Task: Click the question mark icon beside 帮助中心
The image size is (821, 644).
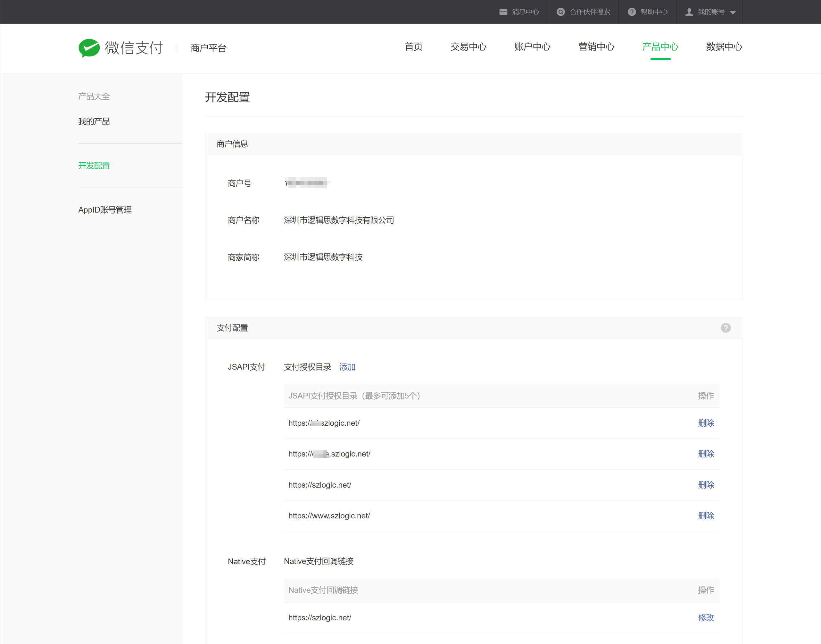Action: coord(632,12)
